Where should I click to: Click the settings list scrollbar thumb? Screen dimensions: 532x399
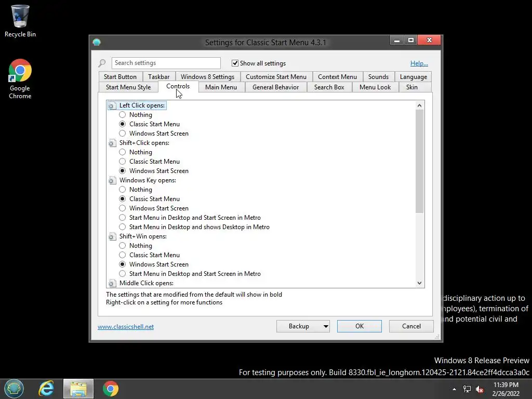(x=419, y=162)
